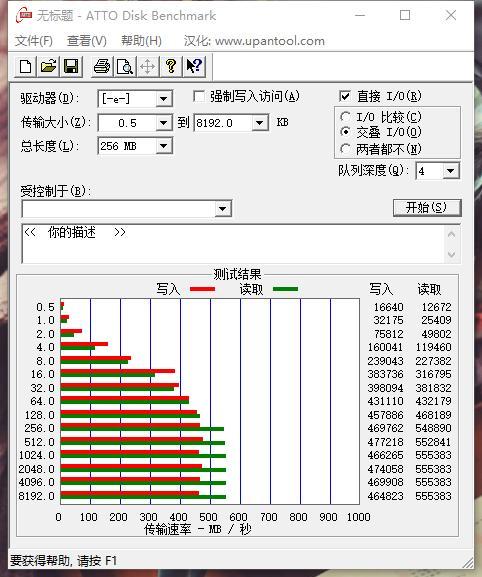Minimize the ATTO Disk Benchmark window

[x=360, y=15]
